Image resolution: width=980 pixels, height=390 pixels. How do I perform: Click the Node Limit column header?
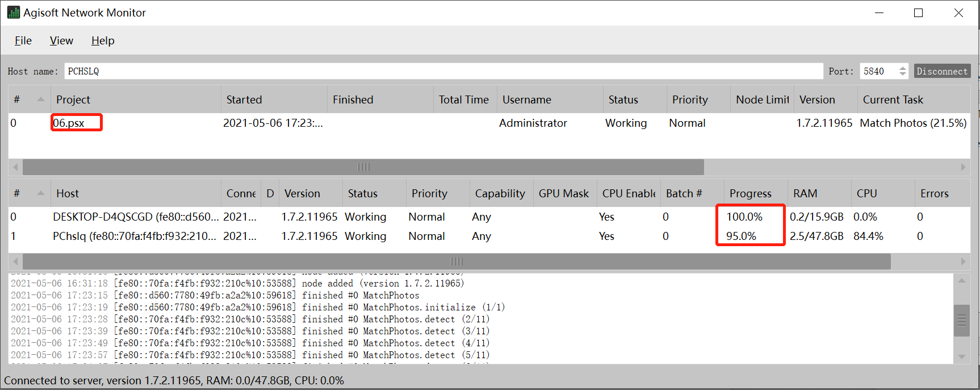coord(762,99)
